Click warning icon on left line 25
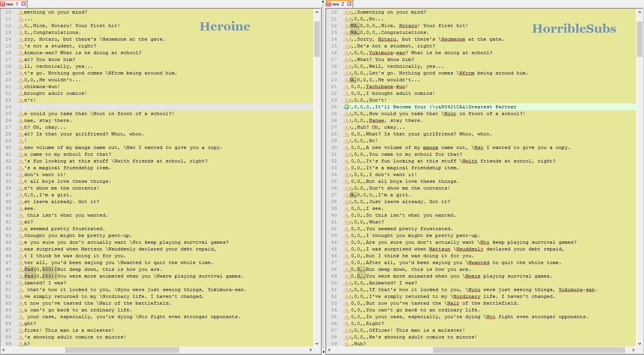Screen dimensions: 644x355 click(x=21, y=114)
